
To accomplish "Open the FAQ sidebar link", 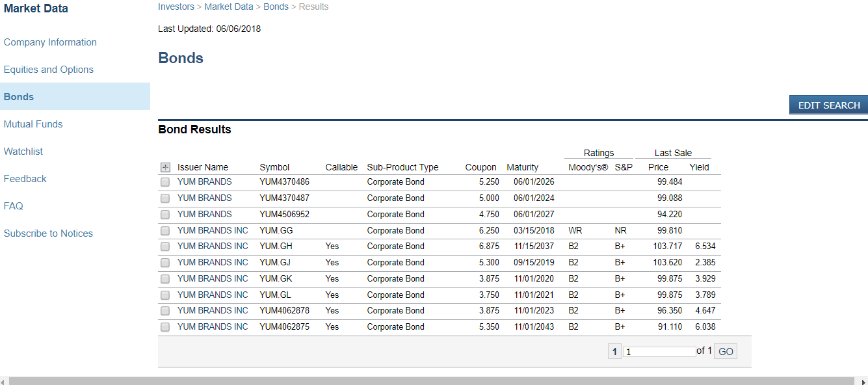I will 14,206.
